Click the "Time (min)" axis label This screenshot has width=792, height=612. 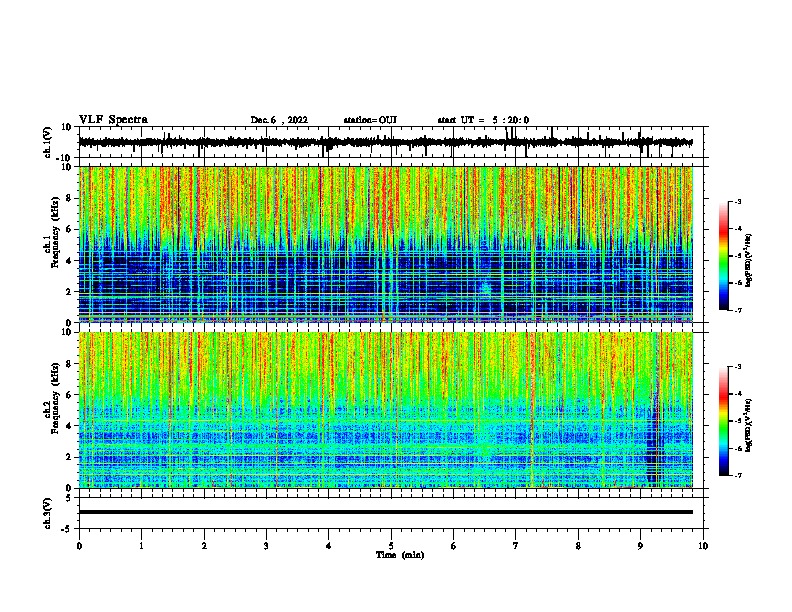pos(400,555)
